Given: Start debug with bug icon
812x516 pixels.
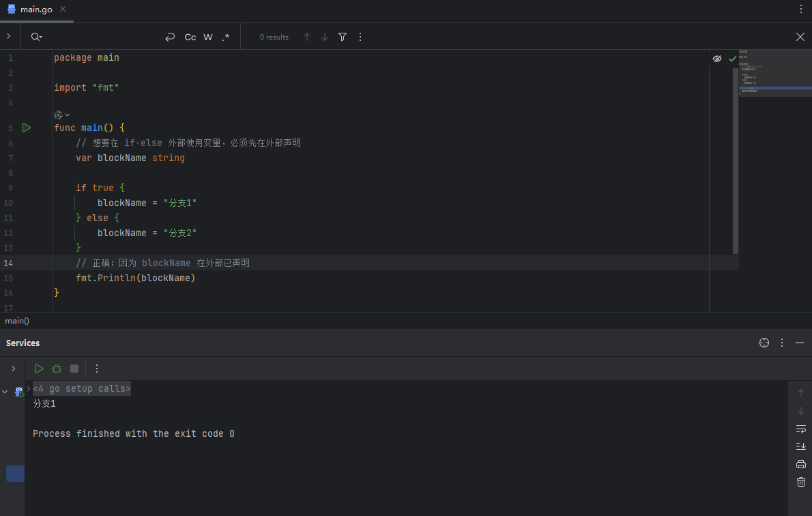Looking at the screenshot, I should (x=57, y=369).
